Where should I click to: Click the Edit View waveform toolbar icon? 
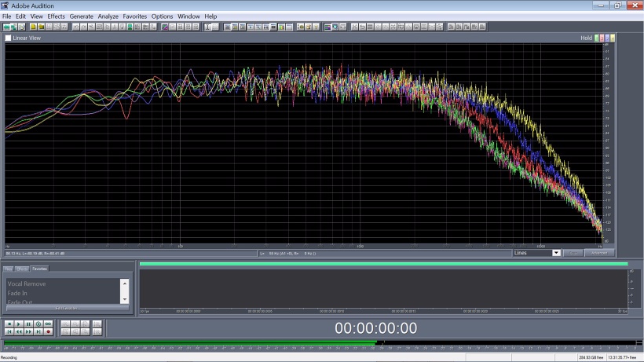click(6, 27)
